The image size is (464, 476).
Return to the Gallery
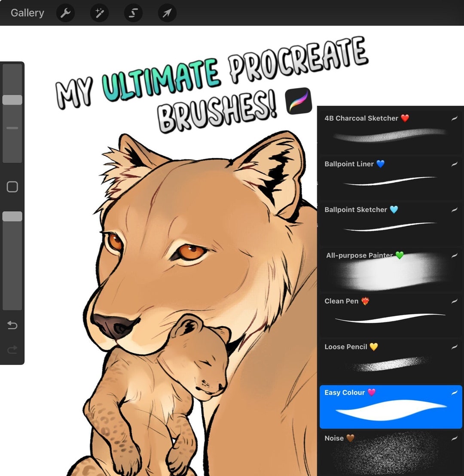pos(27,13)
